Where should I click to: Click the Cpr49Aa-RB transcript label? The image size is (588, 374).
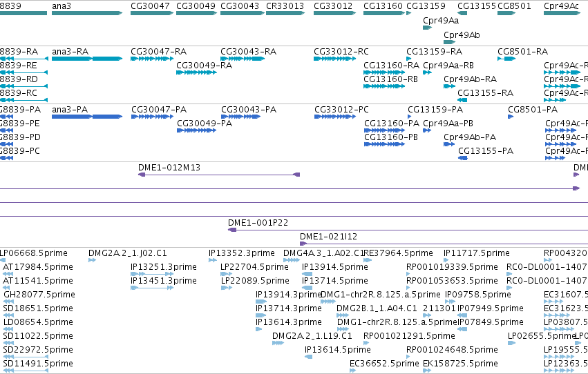[x=448, y=66]
